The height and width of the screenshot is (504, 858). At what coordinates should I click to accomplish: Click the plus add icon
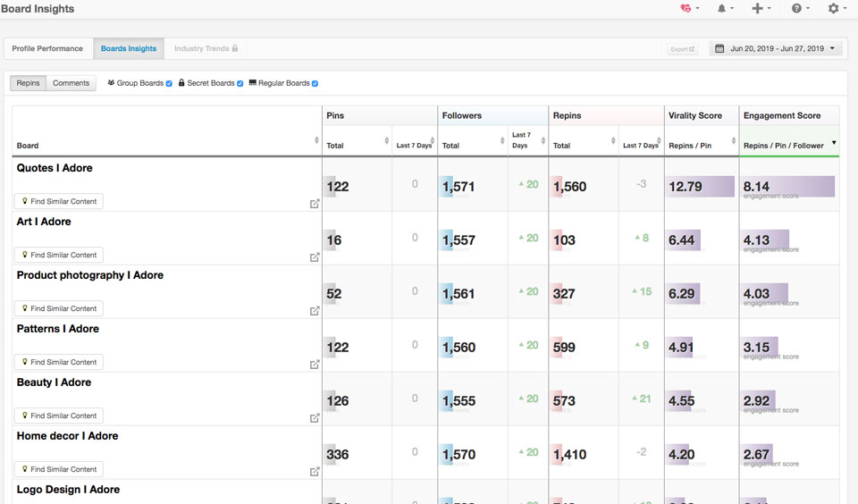coord(761,8)
